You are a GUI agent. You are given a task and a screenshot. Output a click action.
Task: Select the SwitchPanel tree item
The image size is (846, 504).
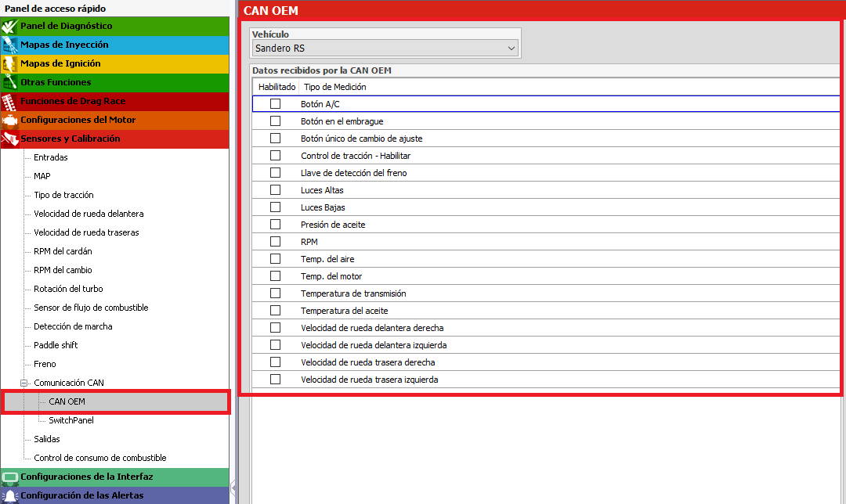[71, 420]
